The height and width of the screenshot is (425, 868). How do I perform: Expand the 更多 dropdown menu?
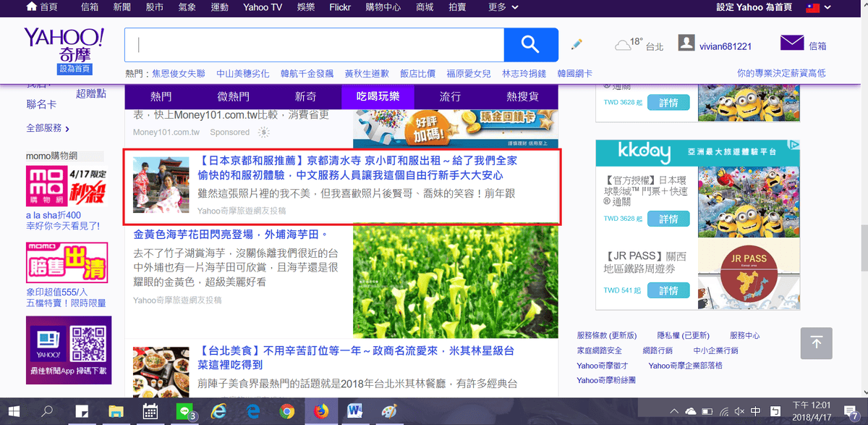pyautogui.click(x=501, y=7)
